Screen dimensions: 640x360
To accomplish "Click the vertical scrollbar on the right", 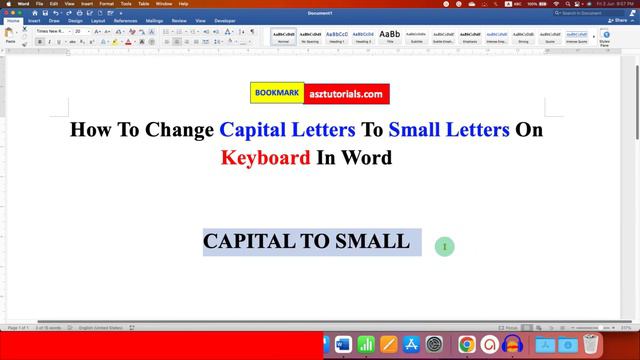I will pos(637,102).
